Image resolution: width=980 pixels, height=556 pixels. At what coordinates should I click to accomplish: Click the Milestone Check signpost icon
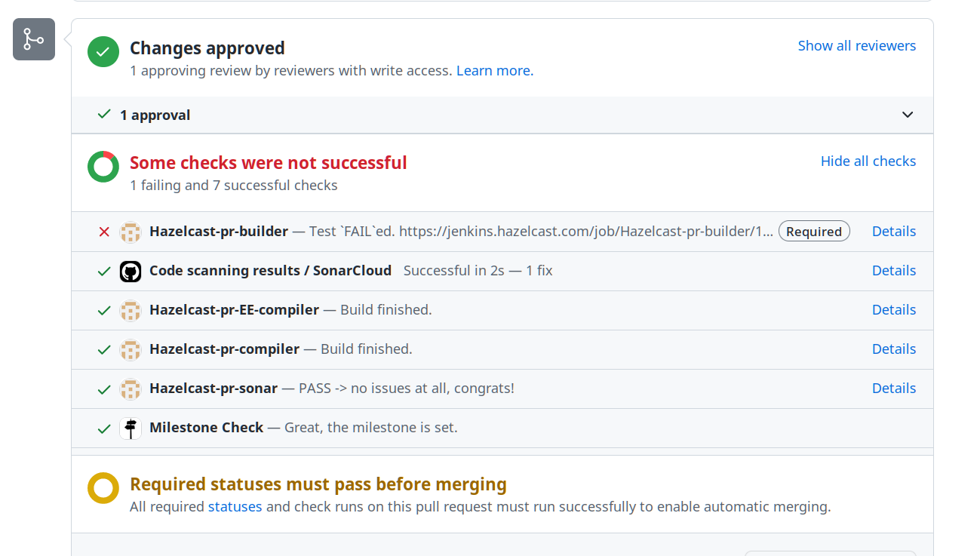[131, 428]
